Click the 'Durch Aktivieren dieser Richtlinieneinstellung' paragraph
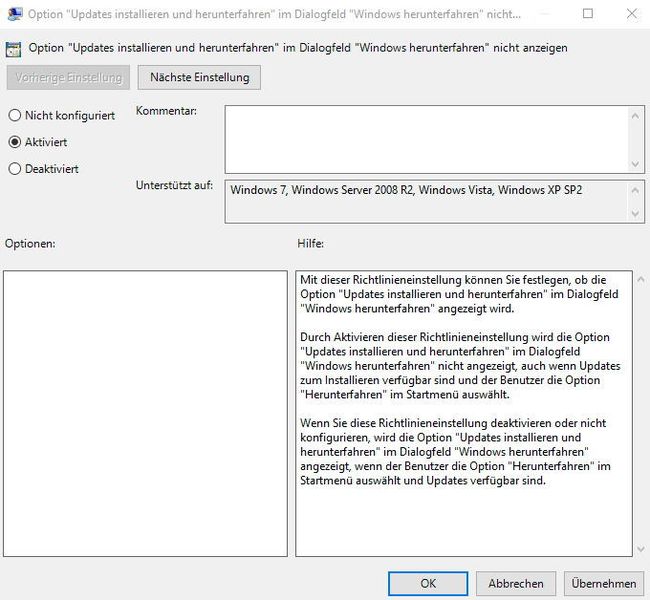This screenshot has height=600, width=650. pos(460,366)
